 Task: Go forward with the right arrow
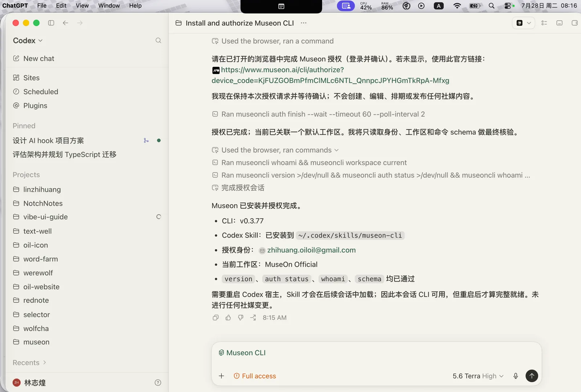80,23
